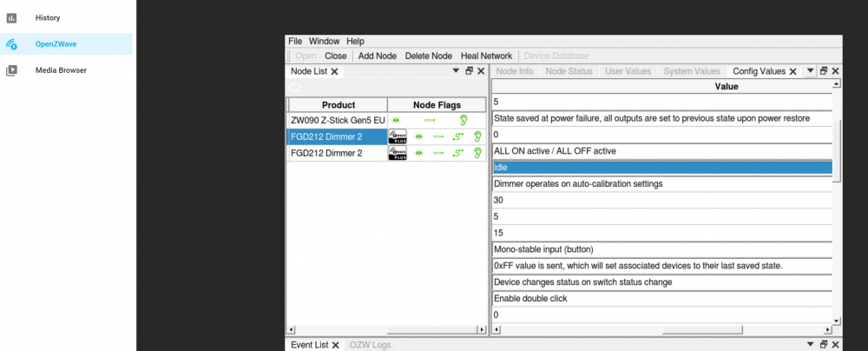This screenshot has height=351, width=868.
Task: Click listening ear icon for Z-Stick Gen5
Action: (x=464, y=120)
